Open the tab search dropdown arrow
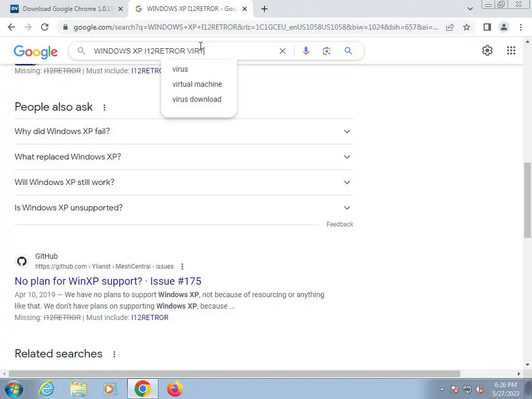The height and width of the screenshot is (399, 532). pyautogui.click(x=470, y=9)
